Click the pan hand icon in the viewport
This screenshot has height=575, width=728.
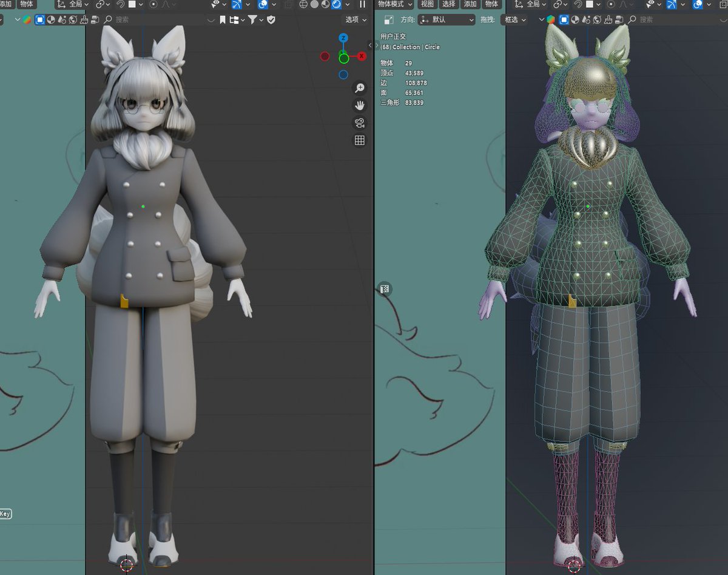pyautogui.click(x=360, y=106)
